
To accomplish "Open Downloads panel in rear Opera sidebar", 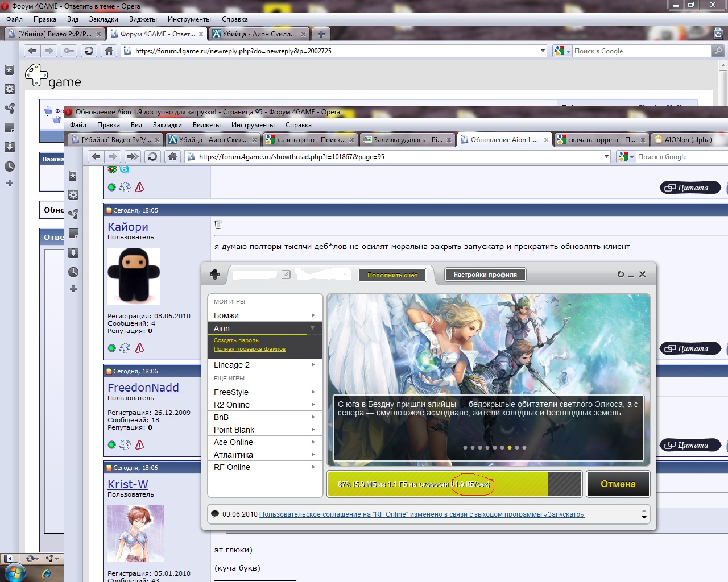I will tap(10, 147).
